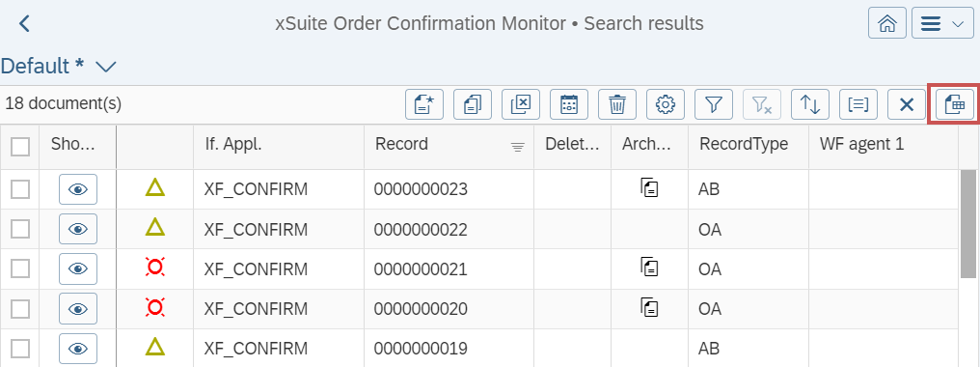Image resolution: width=980 pixels, height=367 pixels.
Task: Check the box for record 0000000020
Action: coord(20,309)
